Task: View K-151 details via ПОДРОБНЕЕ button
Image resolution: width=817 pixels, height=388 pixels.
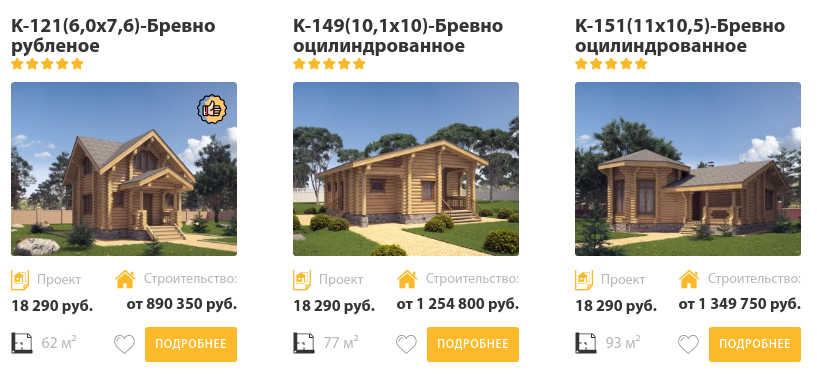Action: 754,344
